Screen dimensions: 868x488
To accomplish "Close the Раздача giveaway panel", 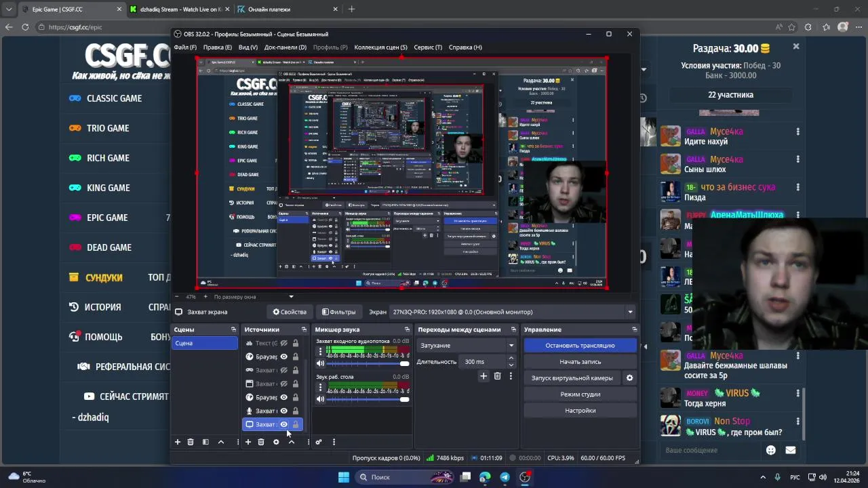I will [796, 47].
